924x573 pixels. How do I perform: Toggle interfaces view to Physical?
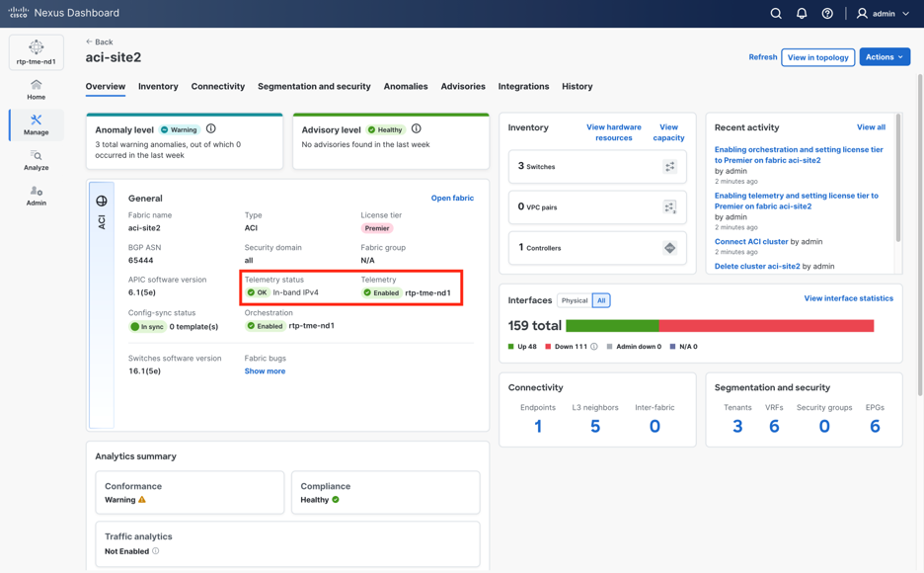(x=575, y=300)
